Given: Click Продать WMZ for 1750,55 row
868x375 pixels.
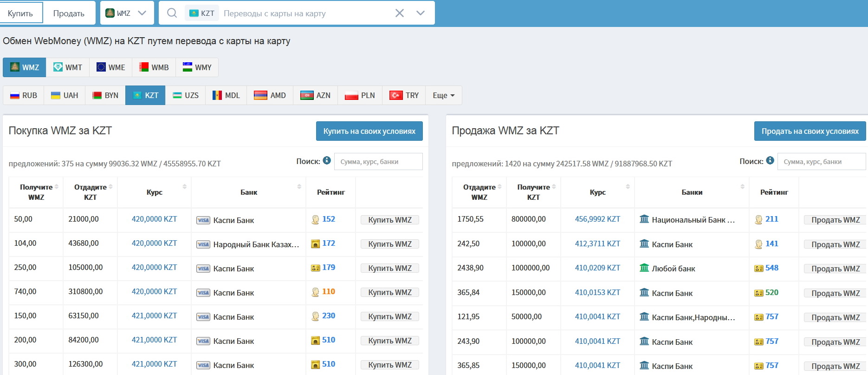Looking at the screenshot, I should (x=836, y=220).
